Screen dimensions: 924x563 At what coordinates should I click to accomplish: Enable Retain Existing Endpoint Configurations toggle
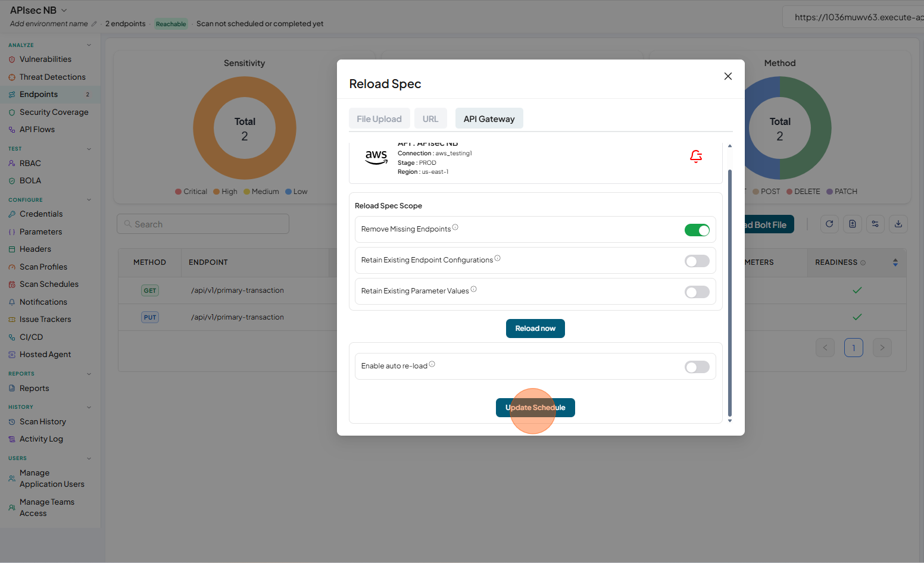(x=697, y=261)
